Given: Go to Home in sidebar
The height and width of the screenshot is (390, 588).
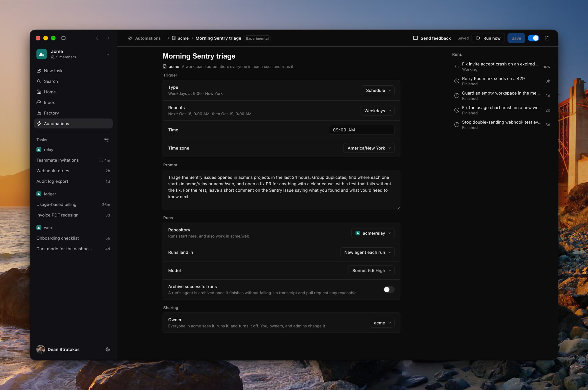Looking at the screenshot, I should click(73, 92).
